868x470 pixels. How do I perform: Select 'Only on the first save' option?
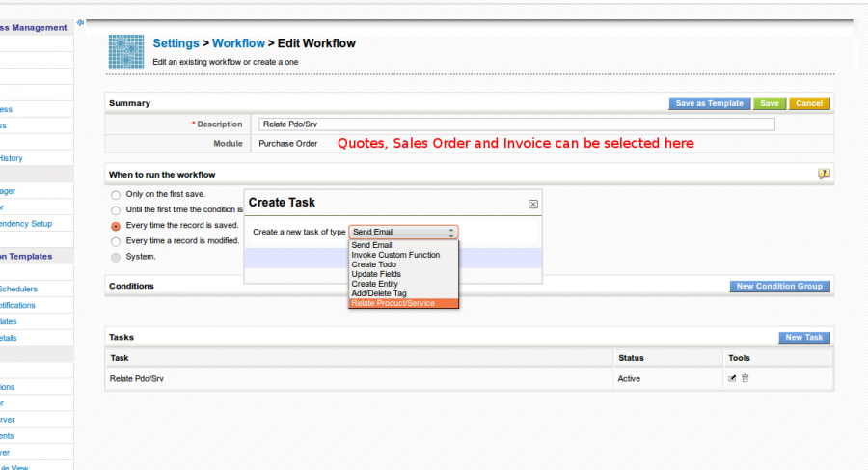pos(116,194)
